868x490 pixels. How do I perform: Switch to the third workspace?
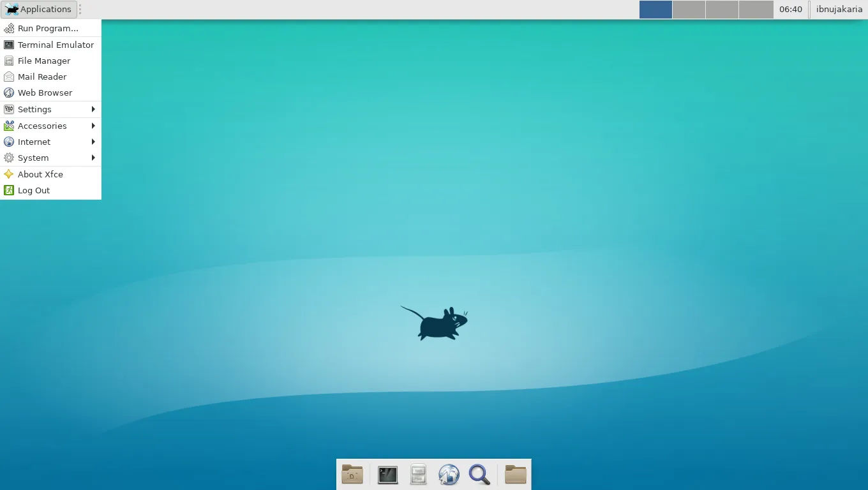click(x=722, y=9)
